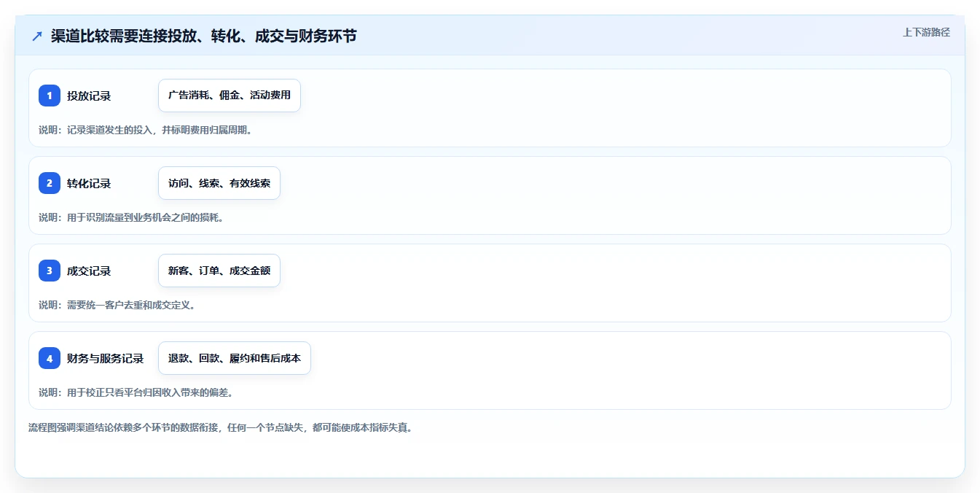Click the 新客、订单、成交金额 chip
The width and height of the screenshot is (980, 493).
(x=219, y=271)
